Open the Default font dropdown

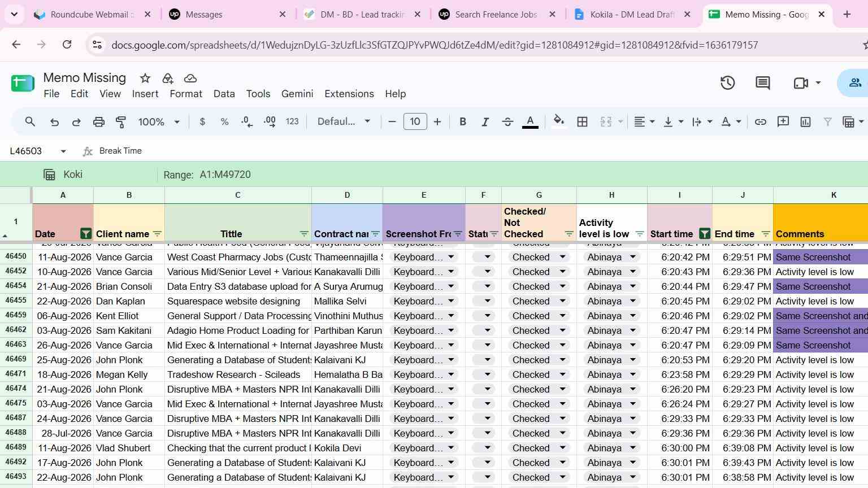[x=344, y=121]
